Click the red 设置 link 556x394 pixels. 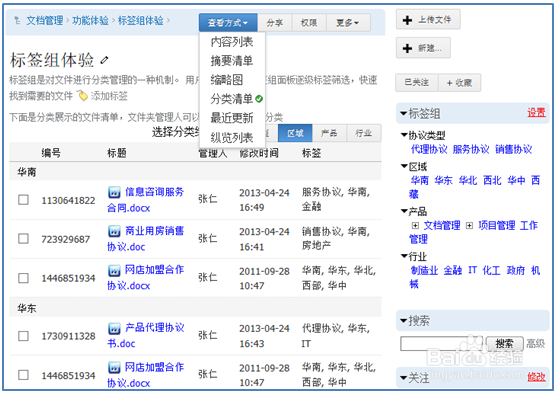pos(536,113)
